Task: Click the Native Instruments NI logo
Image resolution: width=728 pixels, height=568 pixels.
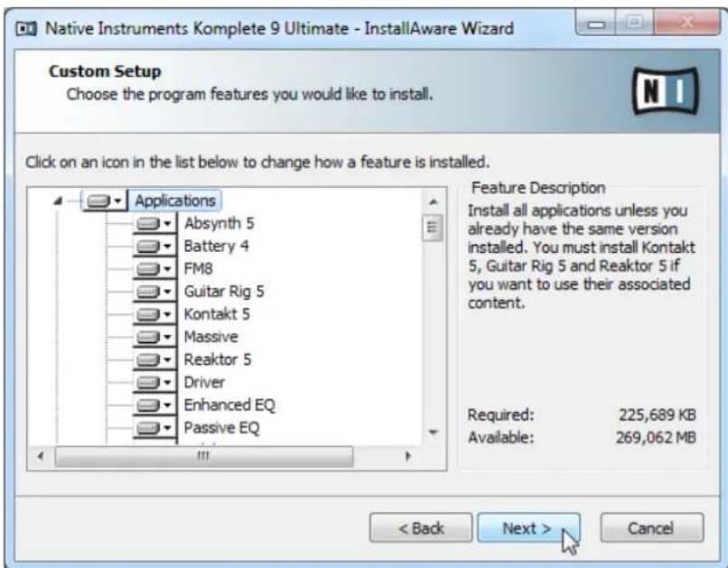Action: [x=666, y=91]
